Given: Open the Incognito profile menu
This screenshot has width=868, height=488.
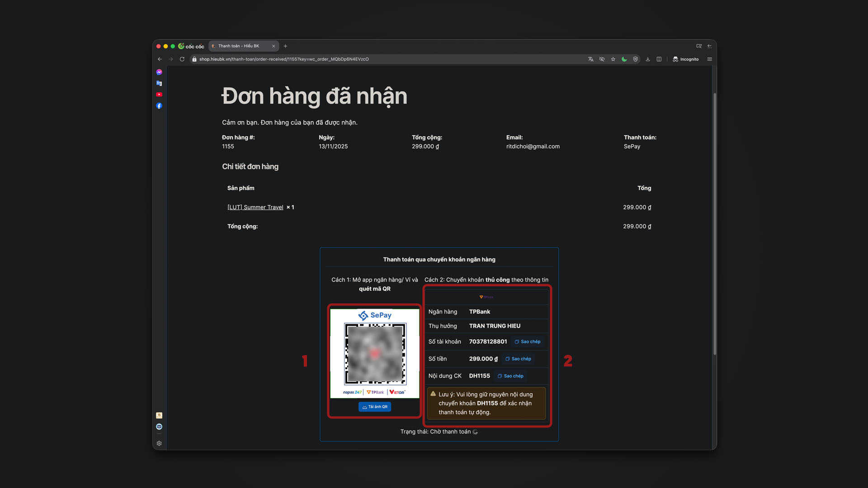Looking at the screenshot, I should [685, 59].
